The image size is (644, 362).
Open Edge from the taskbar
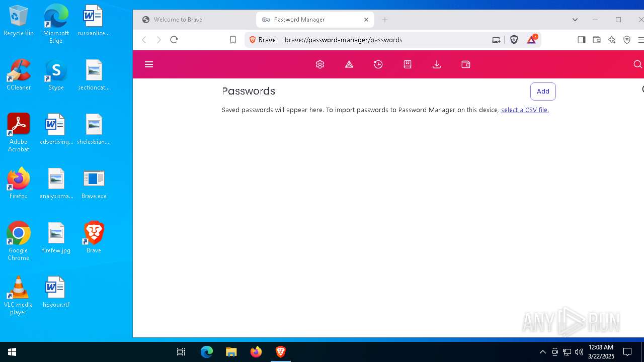[207, 352]
